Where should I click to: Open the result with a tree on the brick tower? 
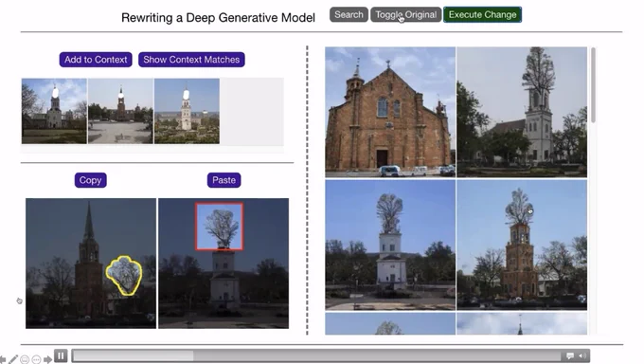point(522,245)
